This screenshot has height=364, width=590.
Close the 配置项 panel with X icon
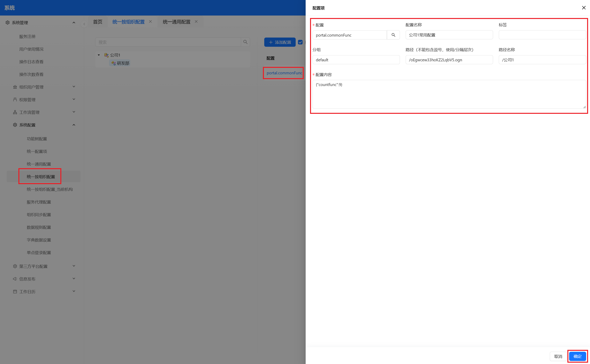pyautogui.click(x=583, y=8)
